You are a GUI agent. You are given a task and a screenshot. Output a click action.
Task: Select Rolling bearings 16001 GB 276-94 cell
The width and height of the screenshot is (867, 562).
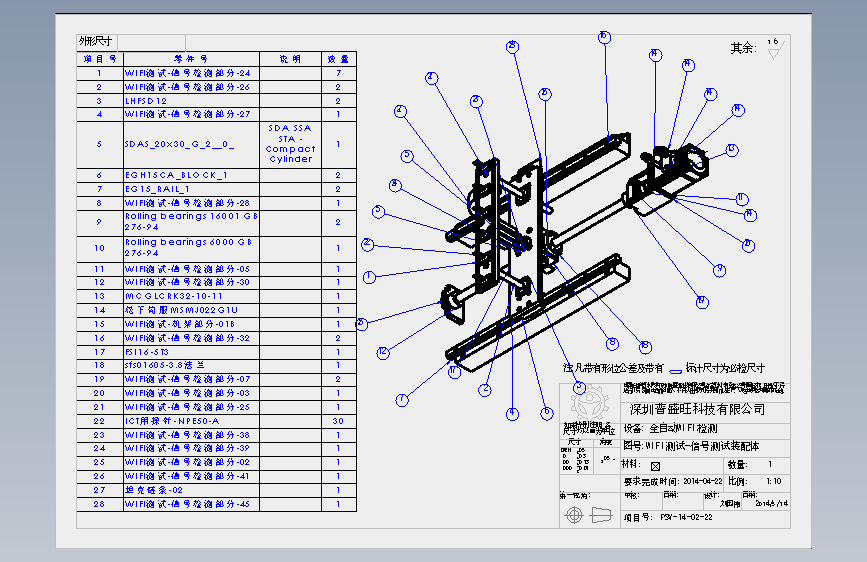point(191,222)
